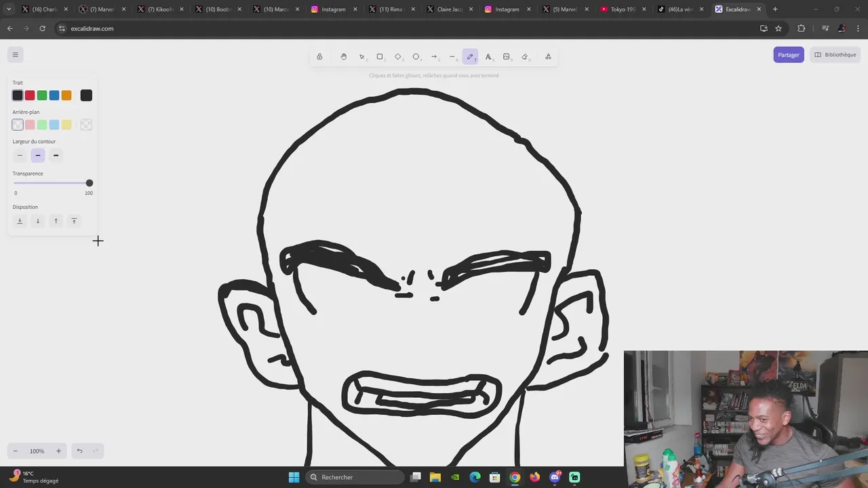Open the Bibliothèque library panel
Viewport: 868px width, 488px height.
[x=835, y=55]
